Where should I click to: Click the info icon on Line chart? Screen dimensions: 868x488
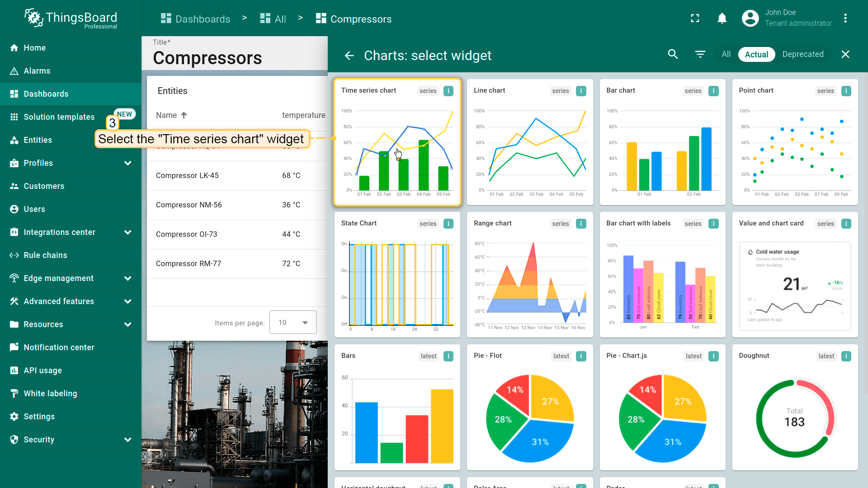click(x=581, y=91)
